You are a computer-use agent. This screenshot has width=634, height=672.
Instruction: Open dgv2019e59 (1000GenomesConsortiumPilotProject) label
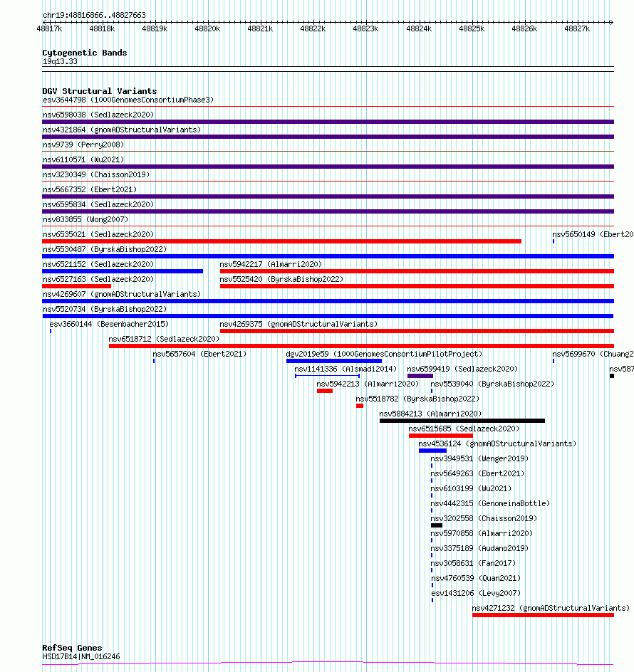pyautogui.click(x=384, y=354)
